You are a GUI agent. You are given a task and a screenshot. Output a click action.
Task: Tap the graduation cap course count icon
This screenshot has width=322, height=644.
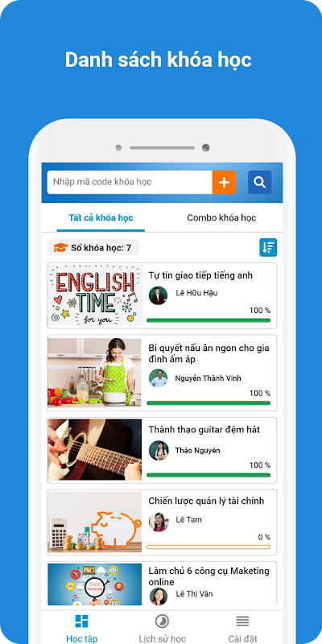[x=61, y=248]
